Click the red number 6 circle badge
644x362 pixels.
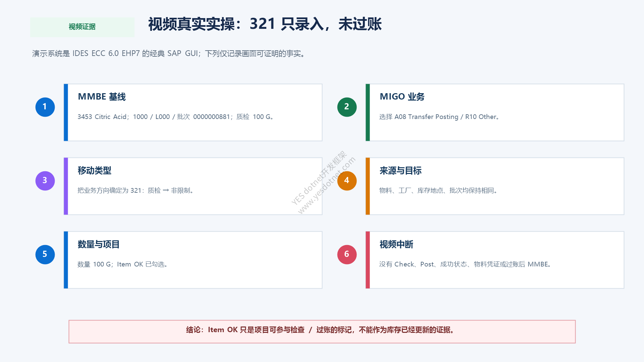[x=347, y=254]
